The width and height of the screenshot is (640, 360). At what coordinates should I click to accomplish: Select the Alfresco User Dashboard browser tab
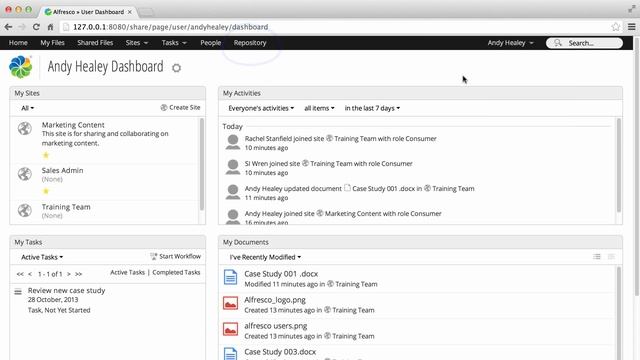(89, 12)
